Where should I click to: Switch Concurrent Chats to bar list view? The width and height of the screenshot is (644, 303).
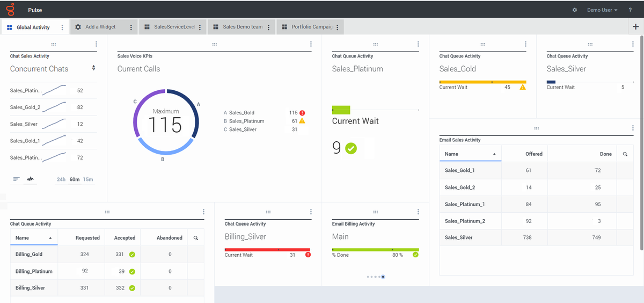[x=16, y=179]
